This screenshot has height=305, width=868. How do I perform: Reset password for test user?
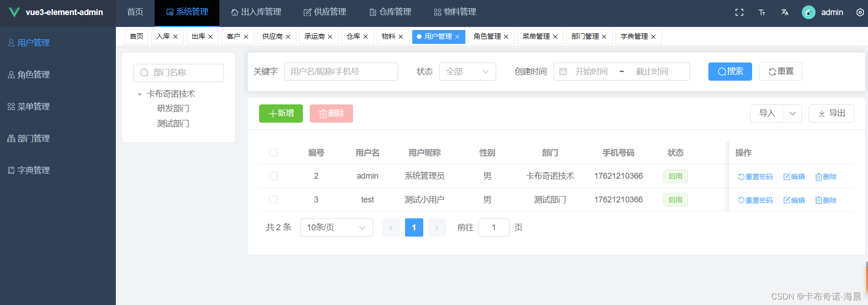[x=755, y=201]
